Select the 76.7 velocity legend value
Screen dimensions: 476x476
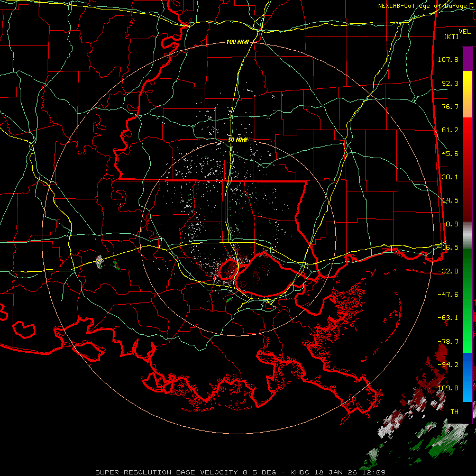[x=450, y=106]
